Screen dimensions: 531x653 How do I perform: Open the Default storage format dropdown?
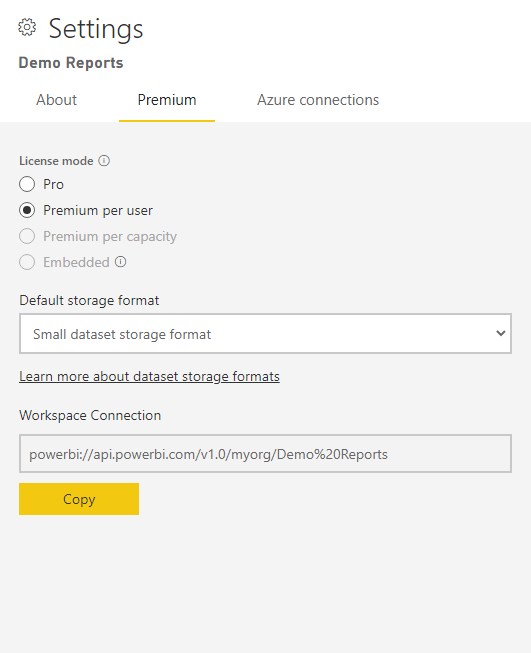tap(265, 334)
